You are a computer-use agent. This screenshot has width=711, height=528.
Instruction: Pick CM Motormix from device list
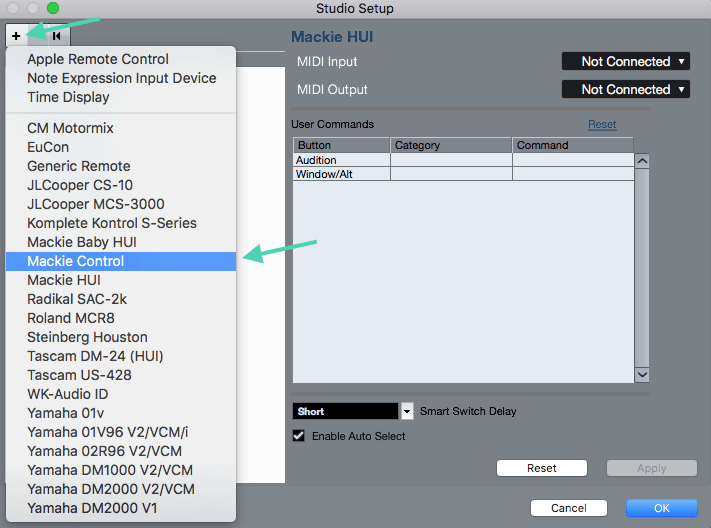click(x=121, y=128)
